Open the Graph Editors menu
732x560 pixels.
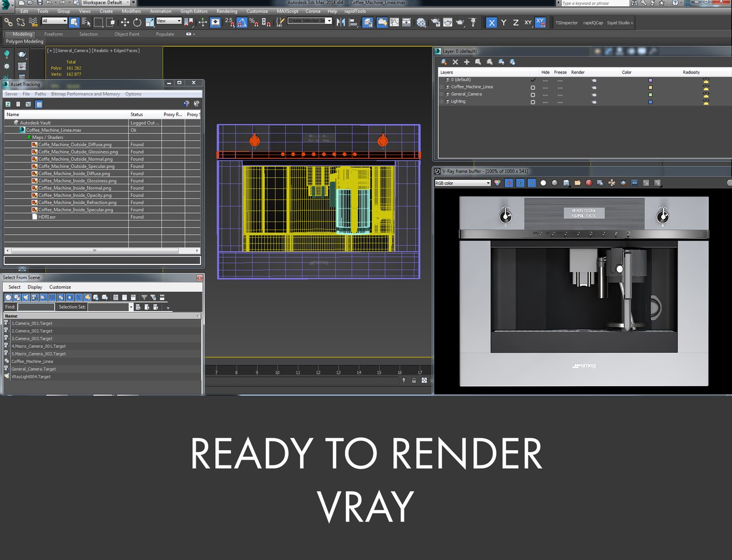(194, 11)
